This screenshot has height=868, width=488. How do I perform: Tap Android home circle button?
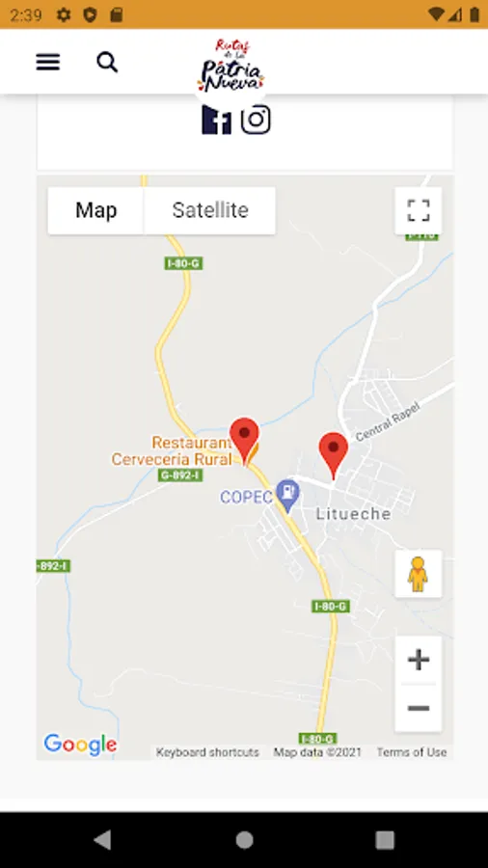coord(244,840)
